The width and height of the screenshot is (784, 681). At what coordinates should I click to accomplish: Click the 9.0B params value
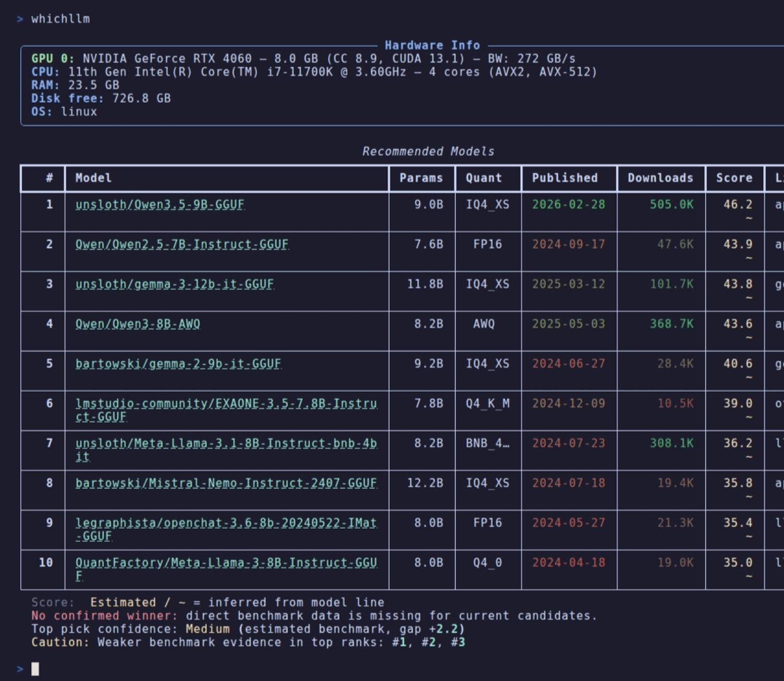(x=428, y=204)
